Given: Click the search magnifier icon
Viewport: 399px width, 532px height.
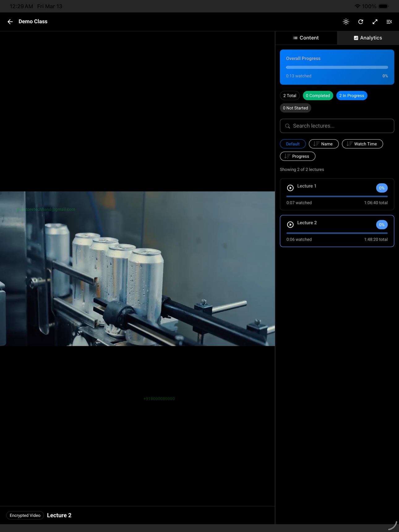Looking at the screenshot, I should [x=288, y=126].
